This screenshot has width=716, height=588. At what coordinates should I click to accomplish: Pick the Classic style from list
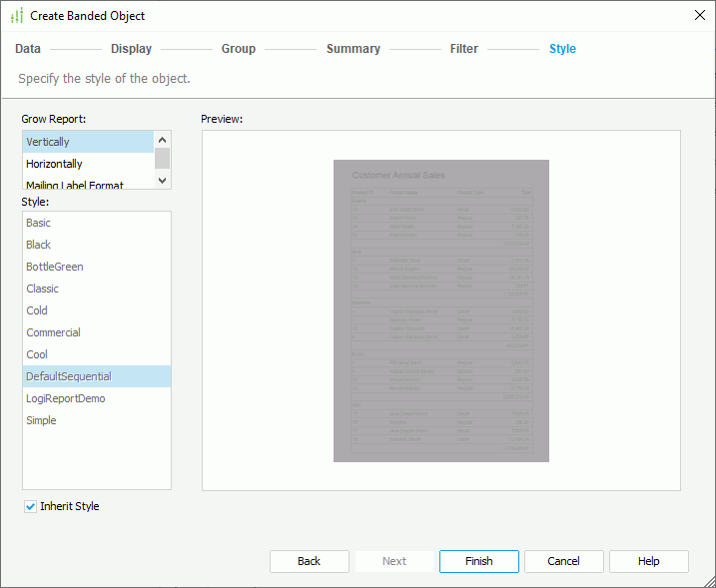coord(43,289)
